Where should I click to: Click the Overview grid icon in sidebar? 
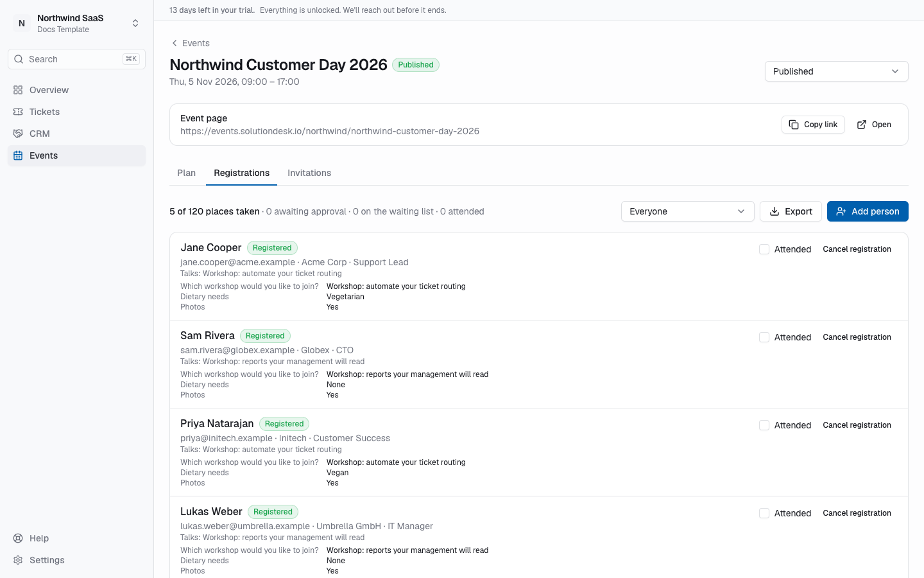tap(18, 90)
